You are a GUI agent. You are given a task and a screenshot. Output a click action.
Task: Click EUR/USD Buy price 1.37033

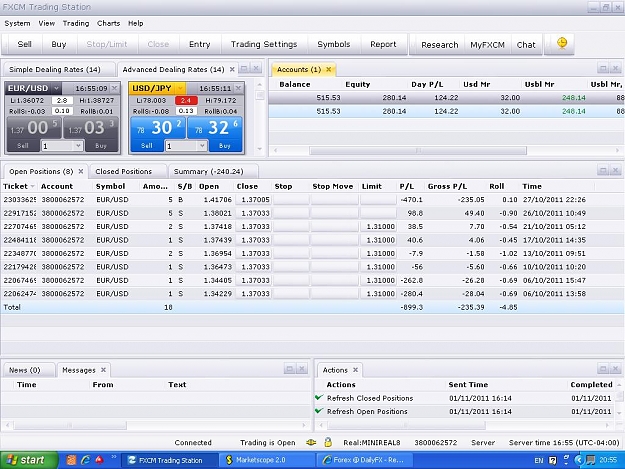91,128
